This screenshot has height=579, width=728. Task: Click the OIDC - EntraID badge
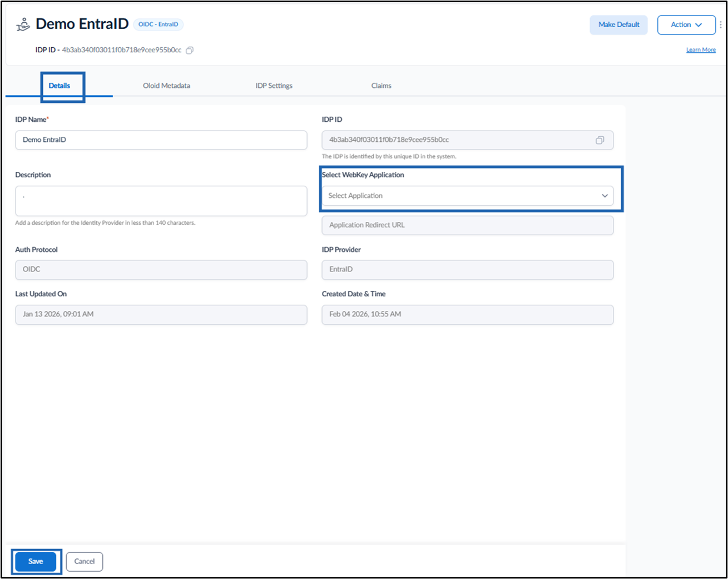pos(159,24)
